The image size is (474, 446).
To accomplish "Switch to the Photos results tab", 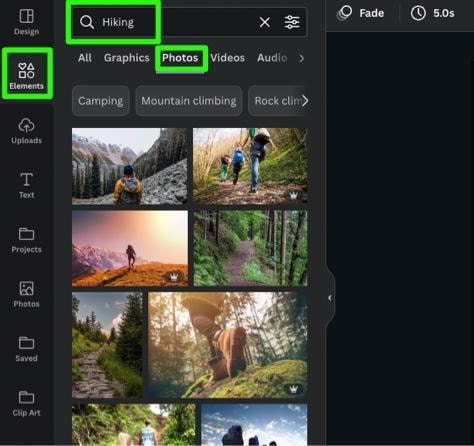I will 180,58.
